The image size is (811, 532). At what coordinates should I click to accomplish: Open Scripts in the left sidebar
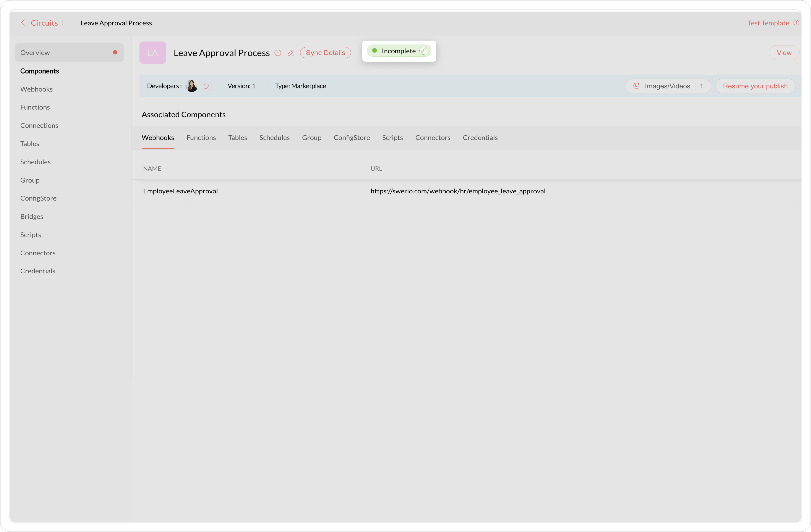[x=31, y=235]
